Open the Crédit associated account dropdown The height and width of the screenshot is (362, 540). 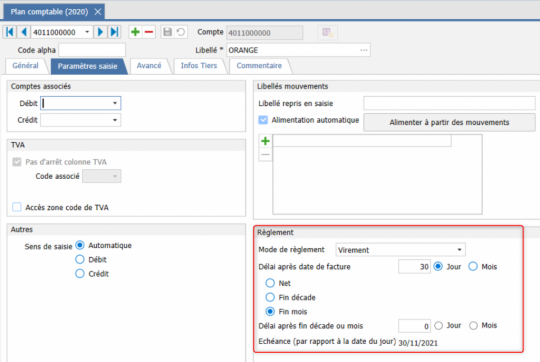(x=115, y=120)
